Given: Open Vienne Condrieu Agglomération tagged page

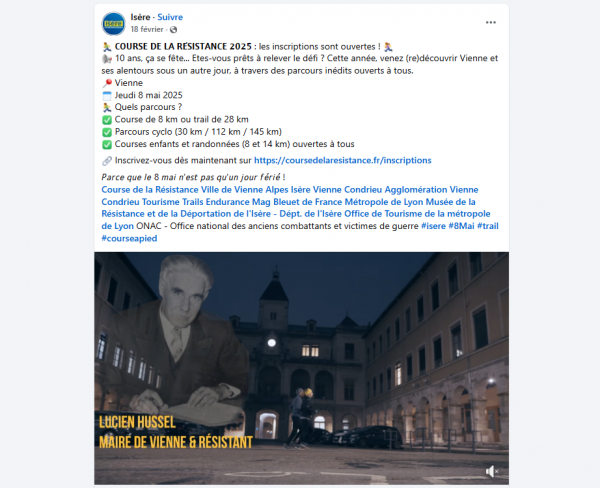Looking at the screenshot, I should [395, 190].
